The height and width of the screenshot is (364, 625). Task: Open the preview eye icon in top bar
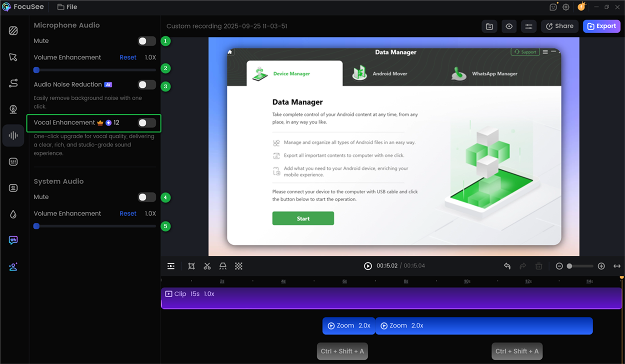tap(509, 26)
